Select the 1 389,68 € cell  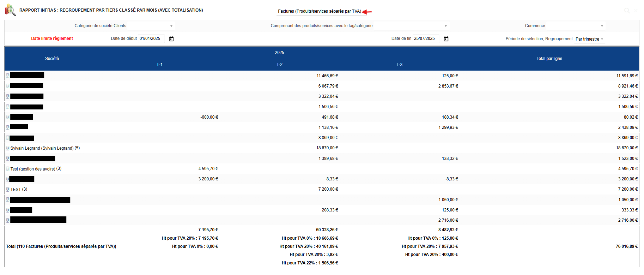pyautogui.click(x=328, y=159)
